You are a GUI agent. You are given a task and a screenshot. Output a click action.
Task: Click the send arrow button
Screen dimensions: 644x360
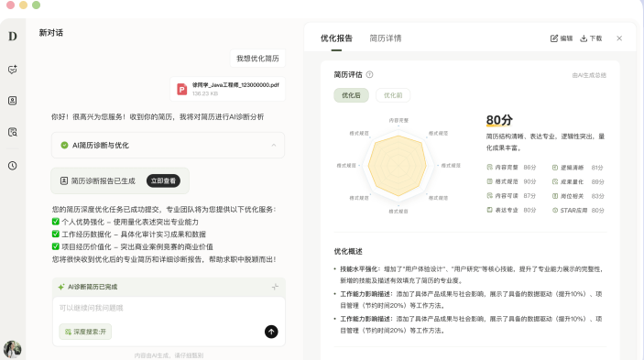271,332
